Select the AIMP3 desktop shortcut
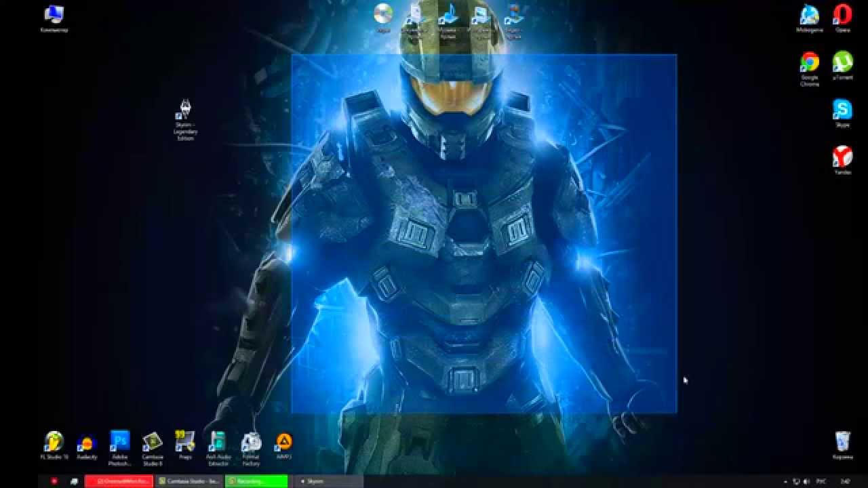The image size is (868, 488). (x=283, y=445)
